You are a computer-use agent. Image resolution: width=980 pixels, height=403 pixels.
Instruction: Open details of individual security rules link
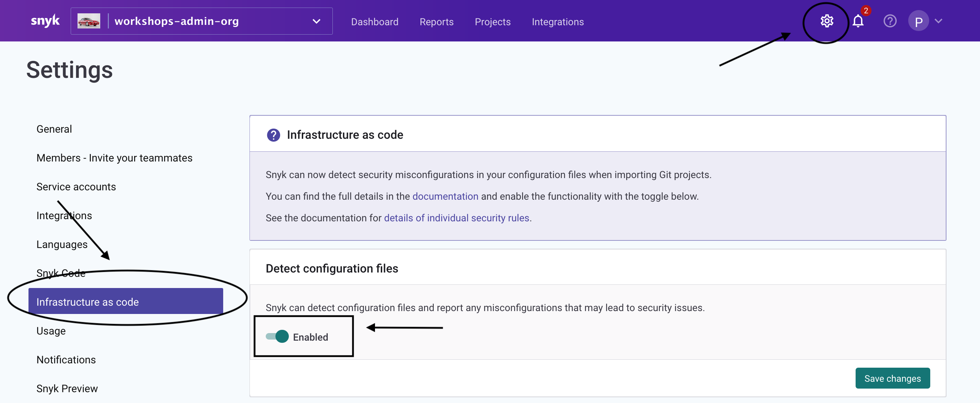(456, 218)
